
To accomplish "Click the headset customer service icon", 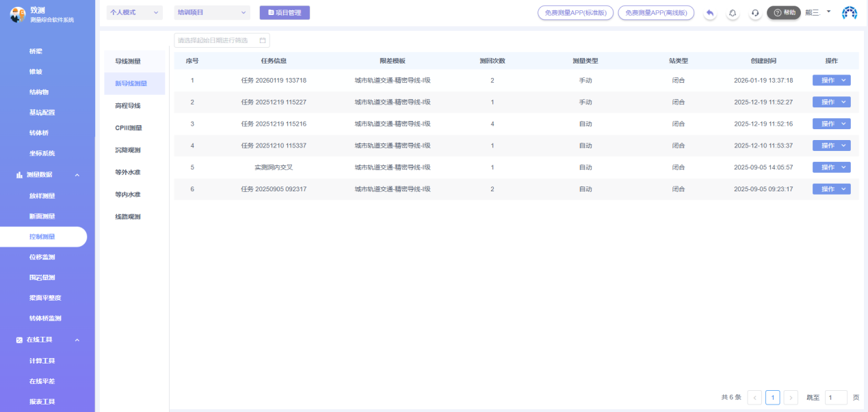I will (755, 13).
